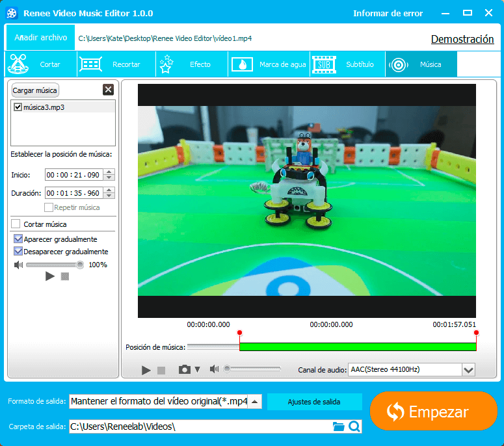The width and height of the screenshot is (504, 446).
Task: Open Ajustes de salida
Action: (x=314, y=402)
